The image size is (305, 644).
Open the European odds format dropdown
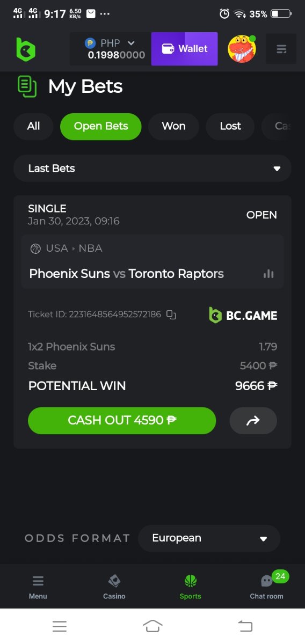[209, 538]
